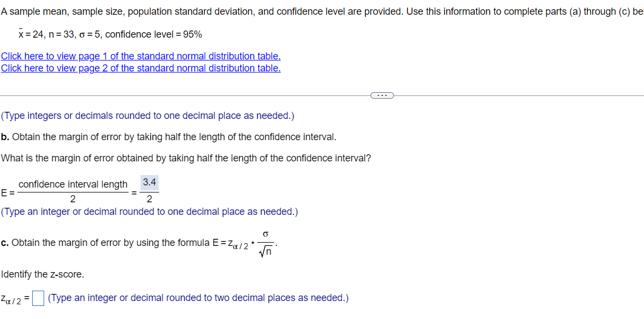Click the hint about integers or decimals for part a
644x319 pixels.
pyautogui.click(x=148, y=116)
